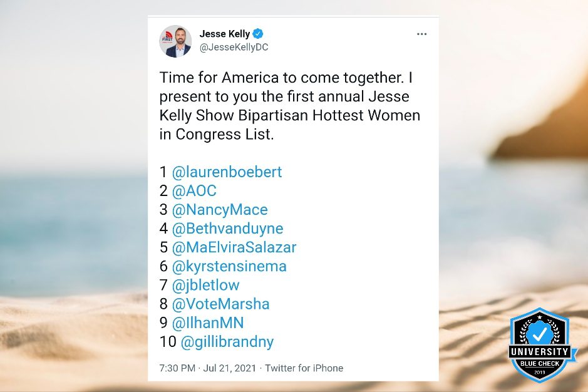Screen dimensions: 588x392
Task: Click the University Blue Check badge logo
Action: [540, 345]
